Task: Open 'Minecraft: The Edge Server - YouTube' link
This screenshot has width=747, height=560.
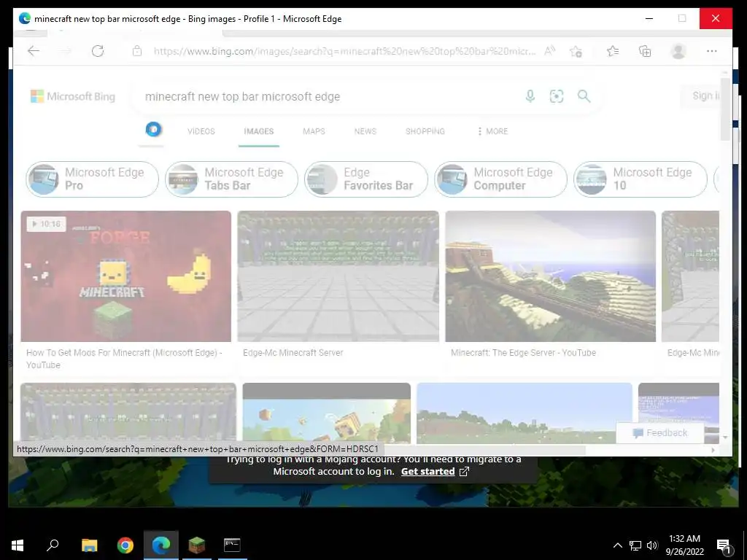Action: pos(524,353)
